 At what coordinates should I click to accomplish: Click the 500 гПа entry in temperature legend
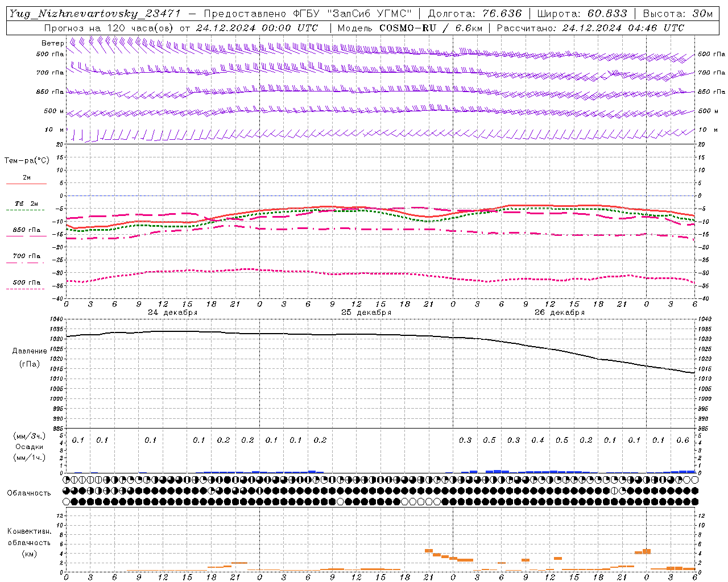(x=27, y=282)
